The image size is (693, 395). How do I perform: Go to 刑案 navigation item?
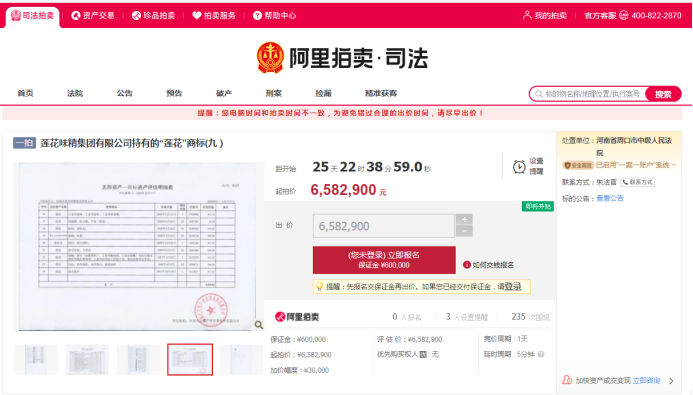coord(273,93)
